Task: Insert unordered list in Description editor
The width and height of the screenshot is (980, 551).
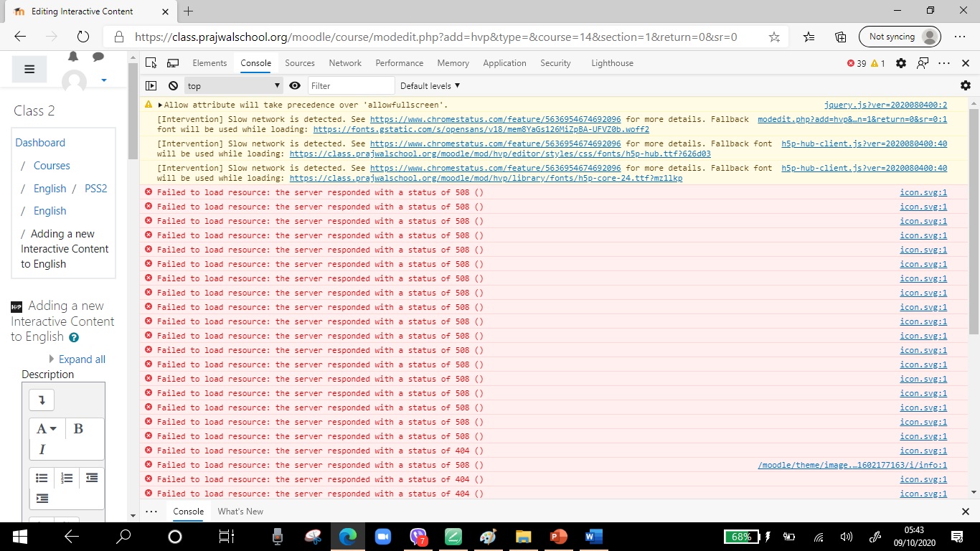Action: [42, 478]
